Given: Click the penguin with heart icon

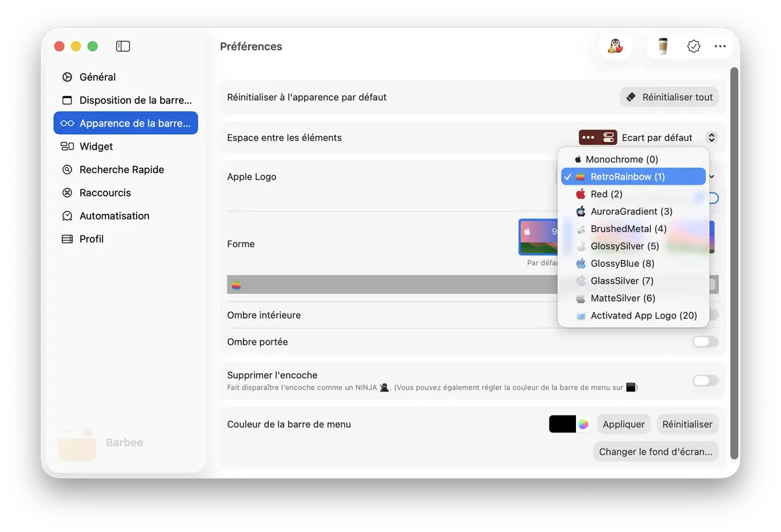Looking at the screenshot, I should tap(615, 46).
